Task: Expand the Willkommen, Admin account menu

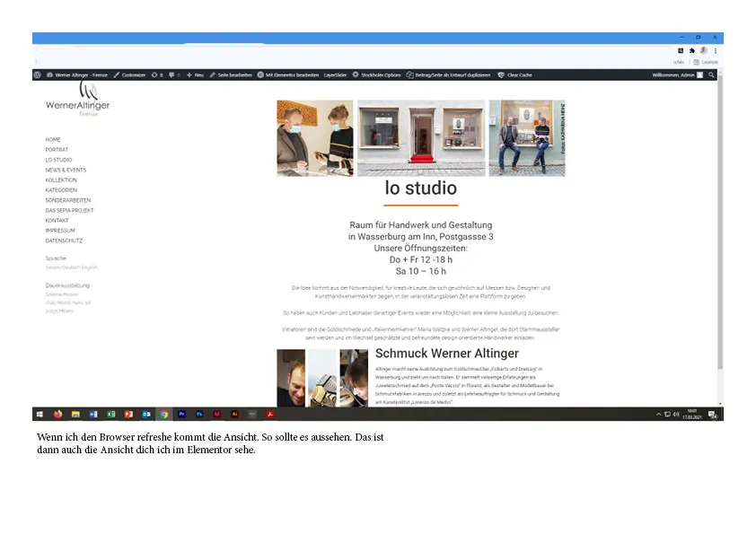Action: (x=677, y=74)
